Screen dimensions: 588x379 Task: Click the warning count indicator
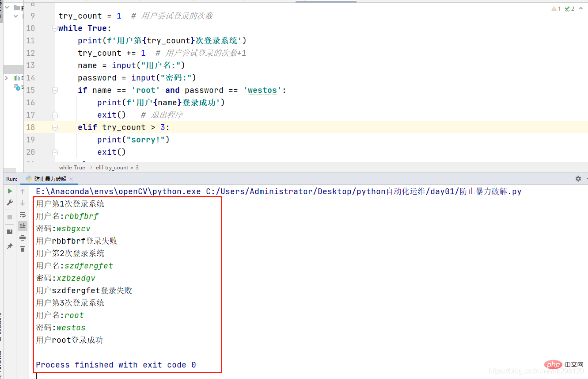point(556,8)
